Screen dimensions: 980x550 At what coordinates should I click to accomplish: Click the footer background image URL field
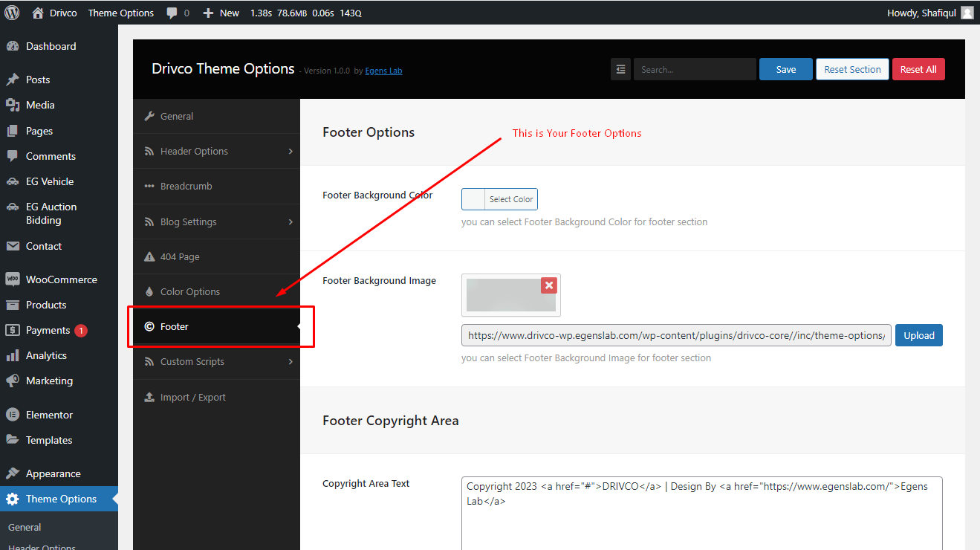coord(676,335)
